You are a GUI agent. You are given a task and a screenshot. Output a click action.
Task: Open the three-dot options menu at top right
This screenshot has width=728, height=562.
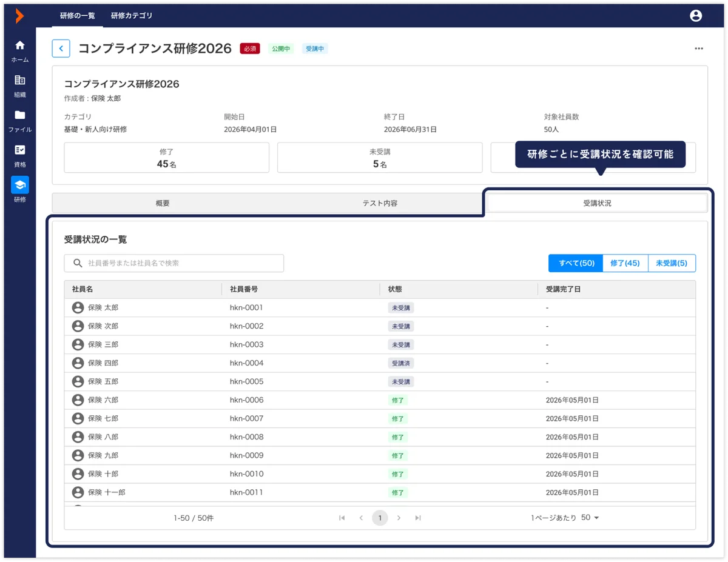click(x=699, y=49)
